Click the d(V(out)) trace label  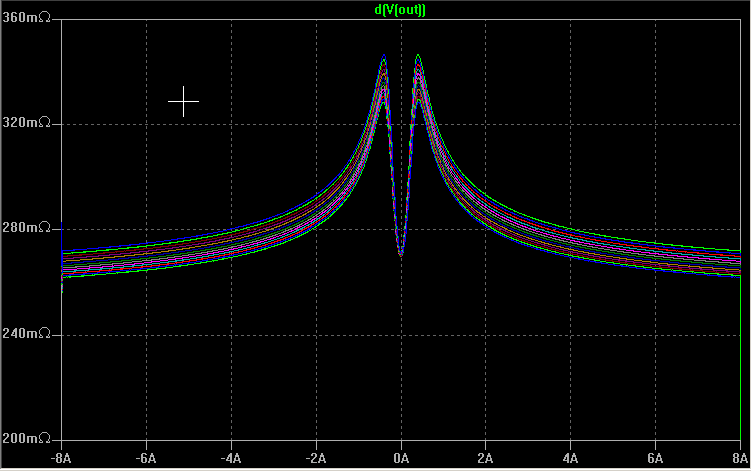point(400,10)
